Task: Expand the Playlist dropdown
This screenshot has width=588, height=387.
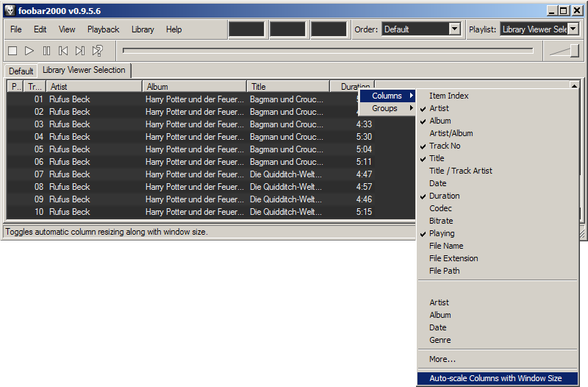Action: point(573,29)
